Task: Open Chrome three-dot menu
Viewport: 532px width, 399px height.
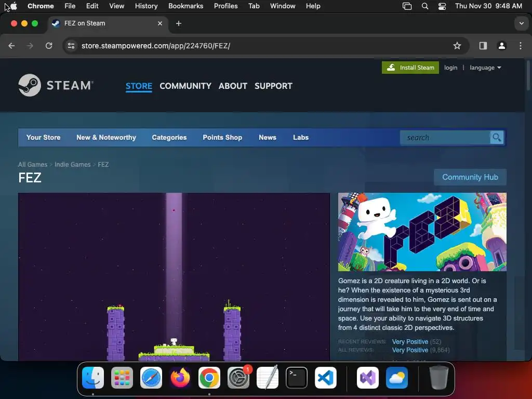Action: point(521,46)
